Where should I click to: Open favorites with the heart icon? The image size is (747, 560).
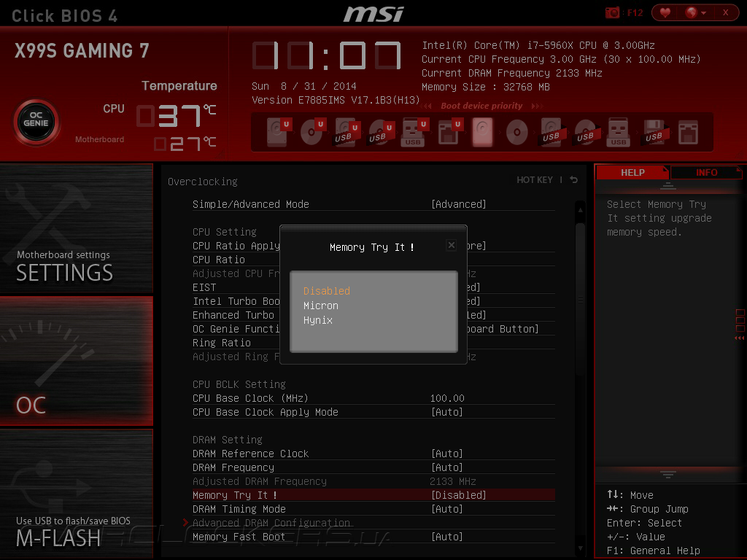pyautogui.click(x=665, y=12)
